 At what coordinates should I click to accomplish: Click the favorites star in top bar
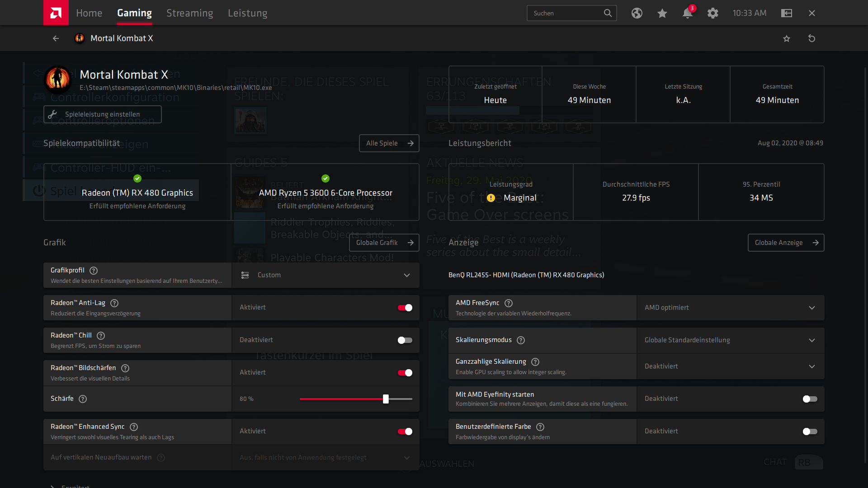(662, 13)
